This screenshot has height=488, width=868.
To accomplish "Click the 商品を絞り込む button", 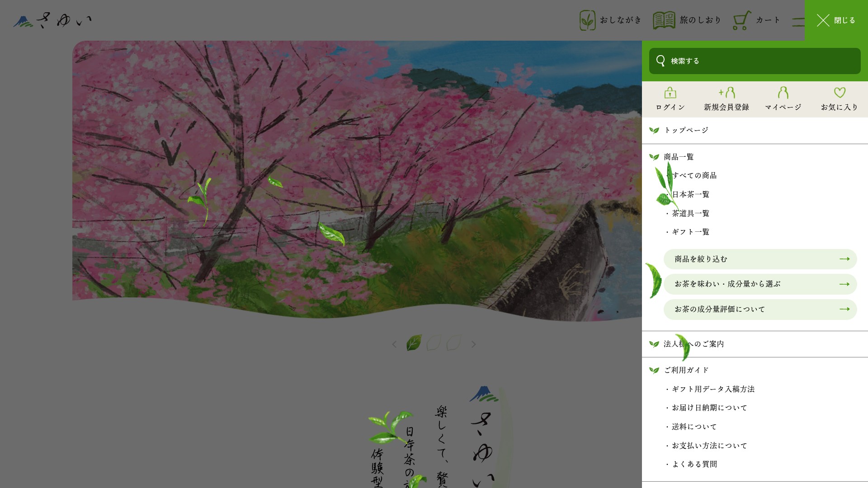I will (760, 259).
